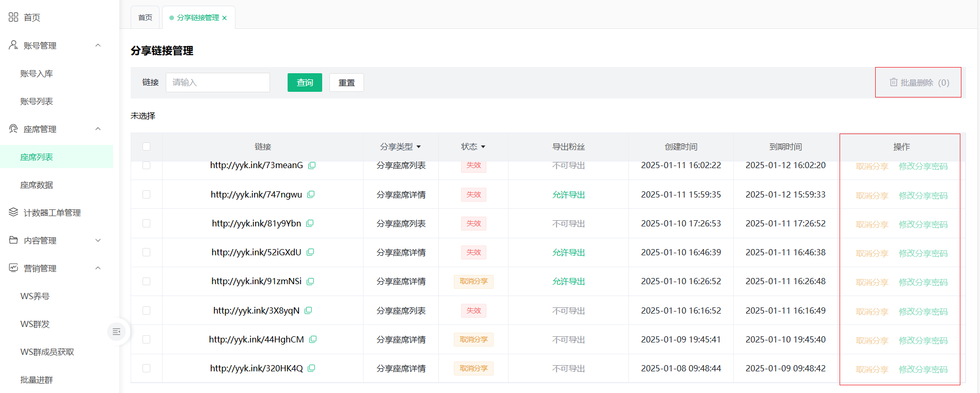Copy the link http://yyk.ink/81y9Ybn

[x=310, y=223]
